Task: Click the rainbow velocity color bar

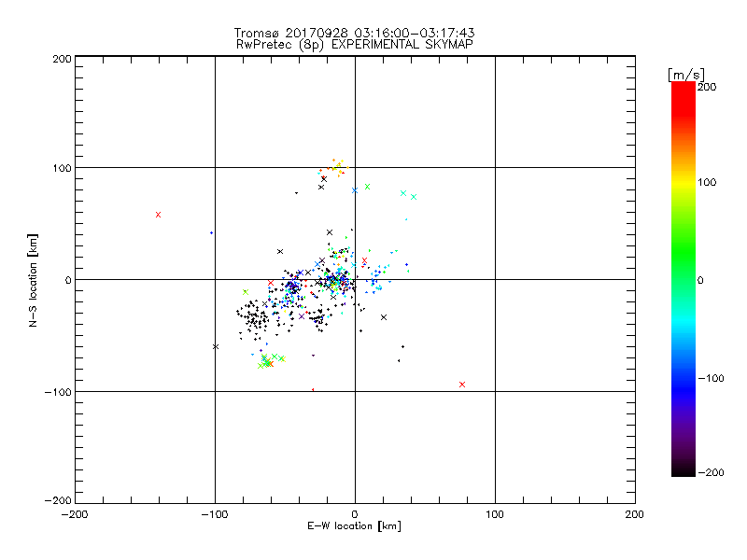Action: tap(684, 279)
